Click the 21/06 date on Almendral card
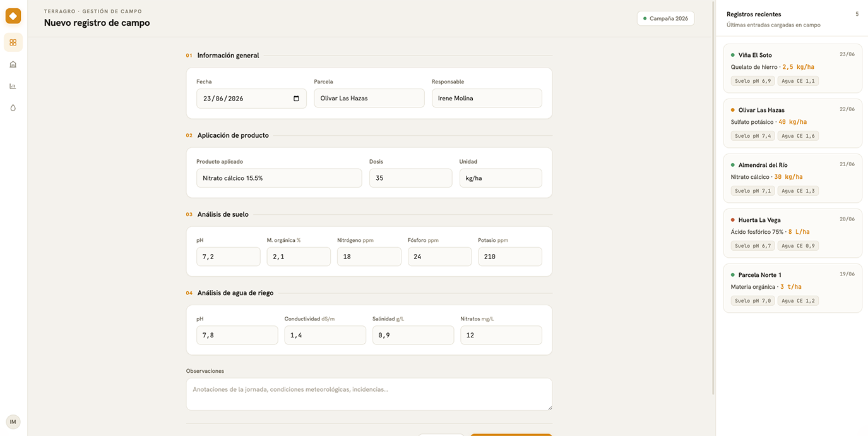Screen dimensions: 868x436 (847, 164)
